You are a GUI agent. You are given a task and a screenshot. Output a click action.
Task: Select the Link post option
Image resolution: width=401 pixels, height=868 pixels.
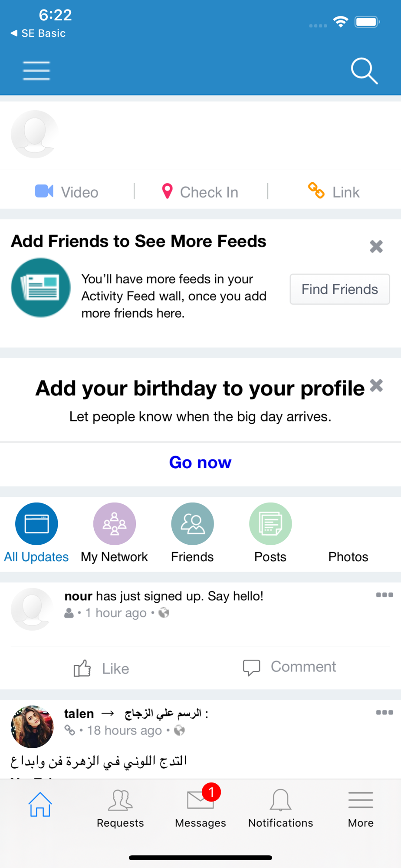[334, 192]
